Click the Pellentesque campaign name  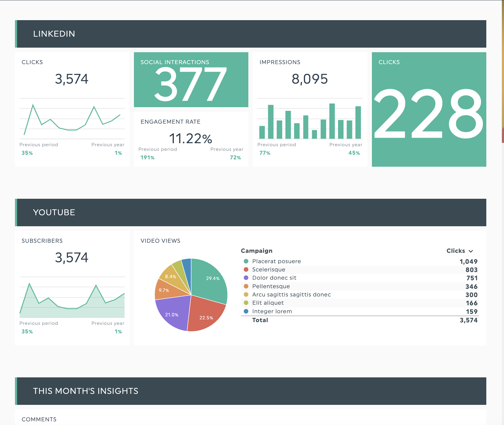tap(271, 286)
